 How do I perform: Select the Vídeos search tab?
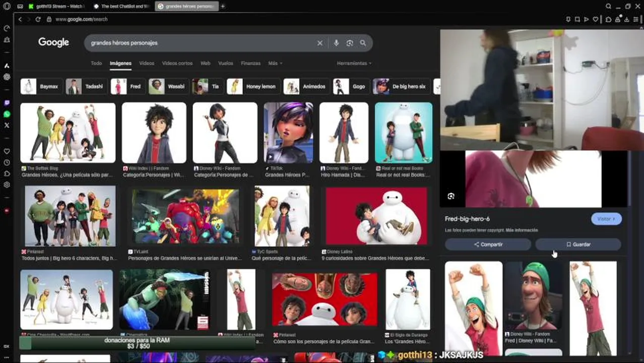tap(147, 64)
